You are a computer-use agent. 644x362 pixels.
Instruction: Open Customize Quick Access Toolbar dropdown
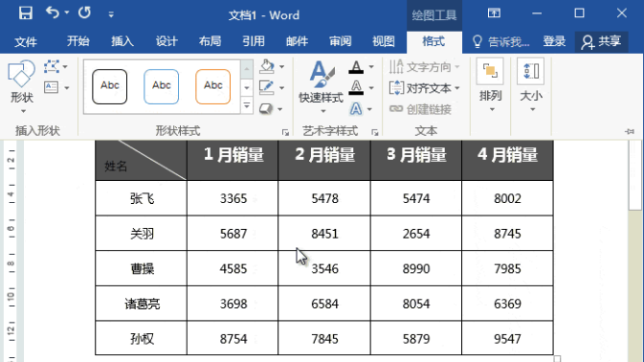[x=111, y=14]
